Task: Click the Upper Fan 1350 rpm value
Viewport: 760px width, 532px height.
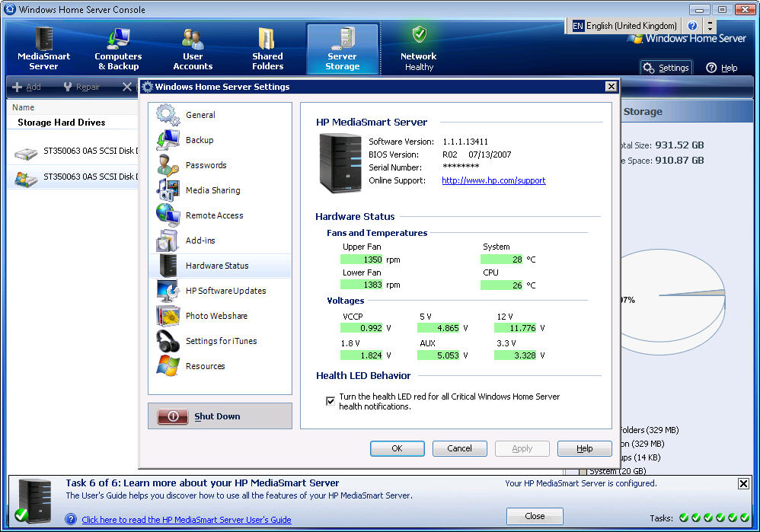Action: pos(362,260)
